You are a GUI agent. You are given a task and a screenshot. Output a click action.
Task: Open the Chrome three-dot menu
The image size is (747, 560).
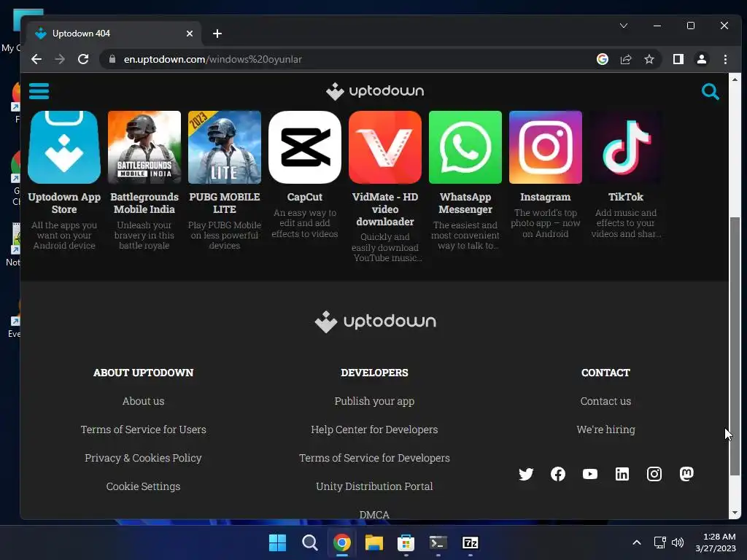click(x=725, y=59)
